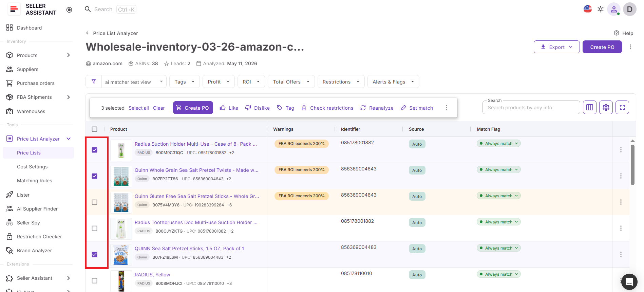Click the Seller Assistant logo icon
This screenshot has height=292, width=644.
pos(14,9)
